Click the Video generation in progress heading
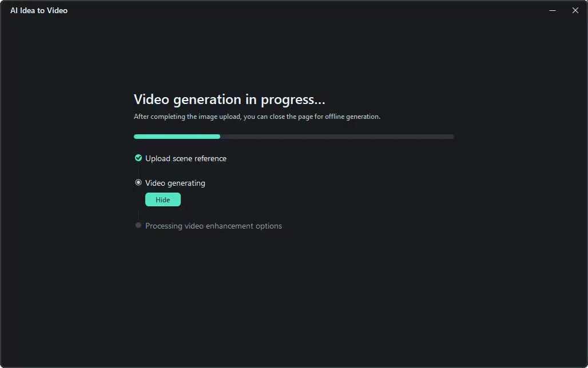This screenshot has height=368, width=588. 229,99
